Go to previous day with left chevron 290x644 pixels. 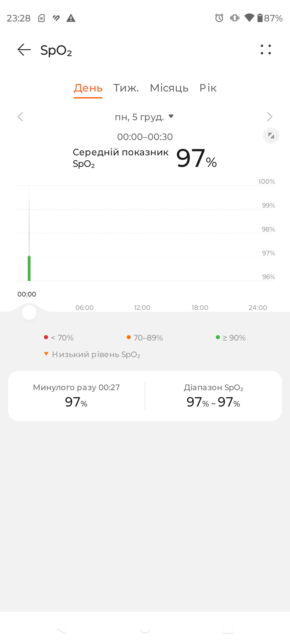(x=20, y=117)
